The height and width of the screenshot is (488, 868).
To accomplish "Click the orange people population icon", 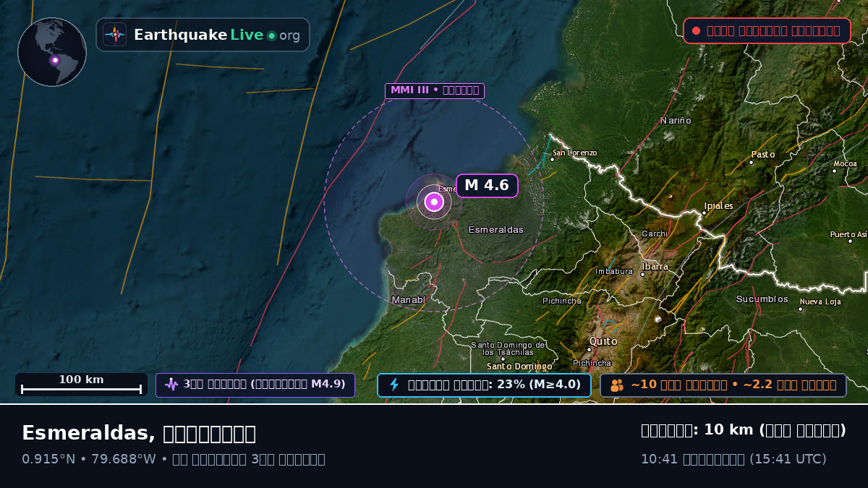I will coord(616,385).
